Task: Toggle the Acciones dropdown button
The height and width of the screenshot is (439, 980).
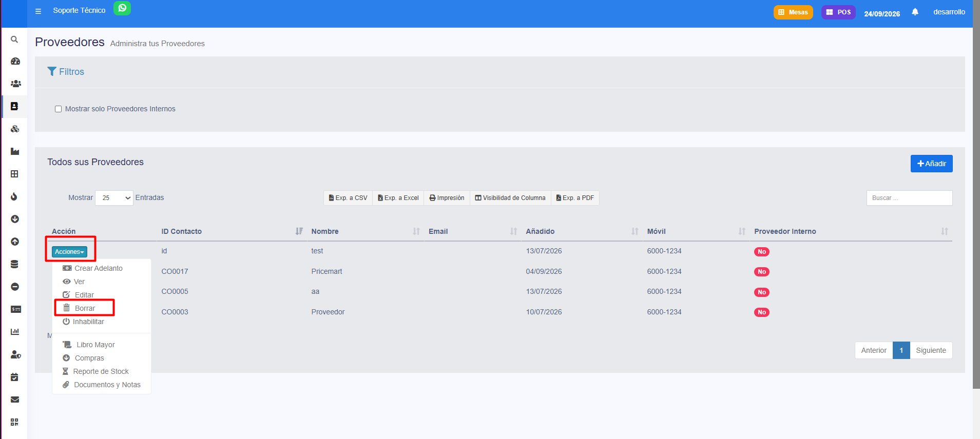Action: [69, 252]
